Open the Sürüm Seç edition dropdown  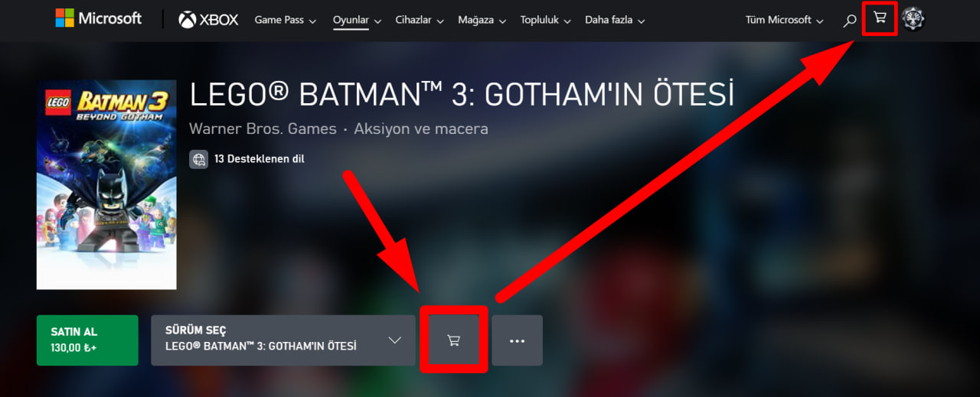(x=283, y=340)
